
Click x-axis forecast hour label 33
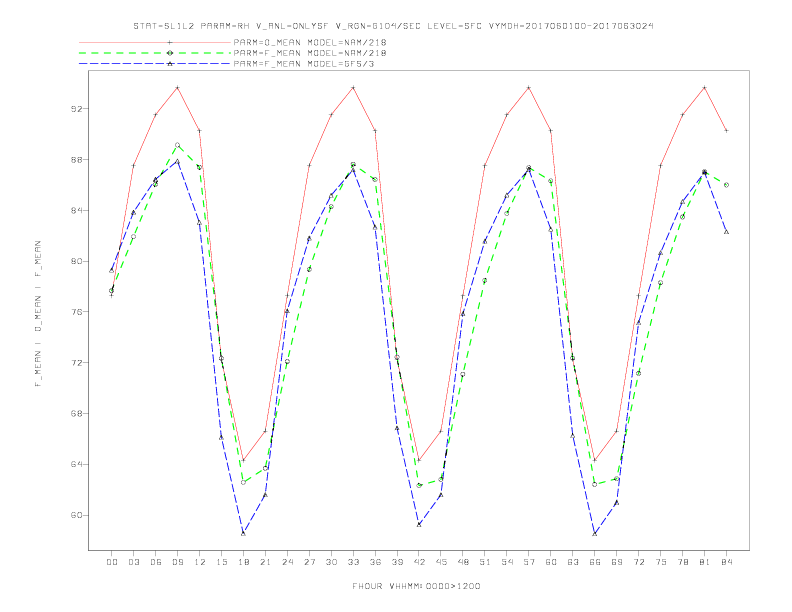353,562
